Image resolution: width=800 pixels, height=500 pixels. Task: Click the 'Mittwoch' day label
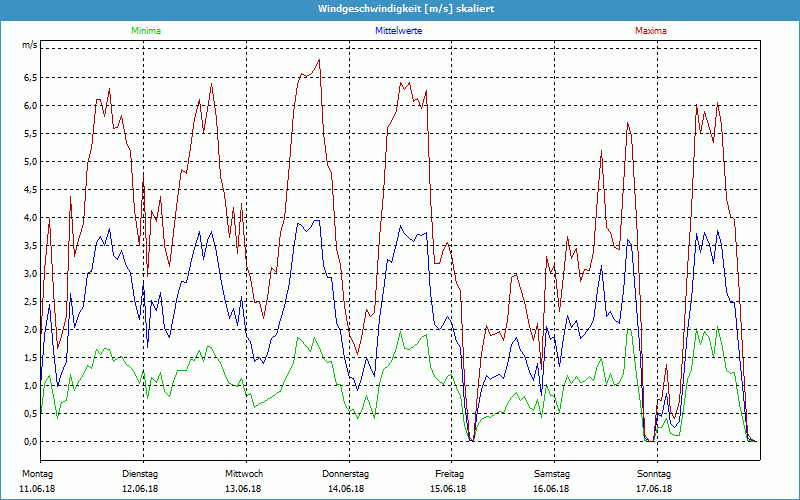[x=244, y=474]
